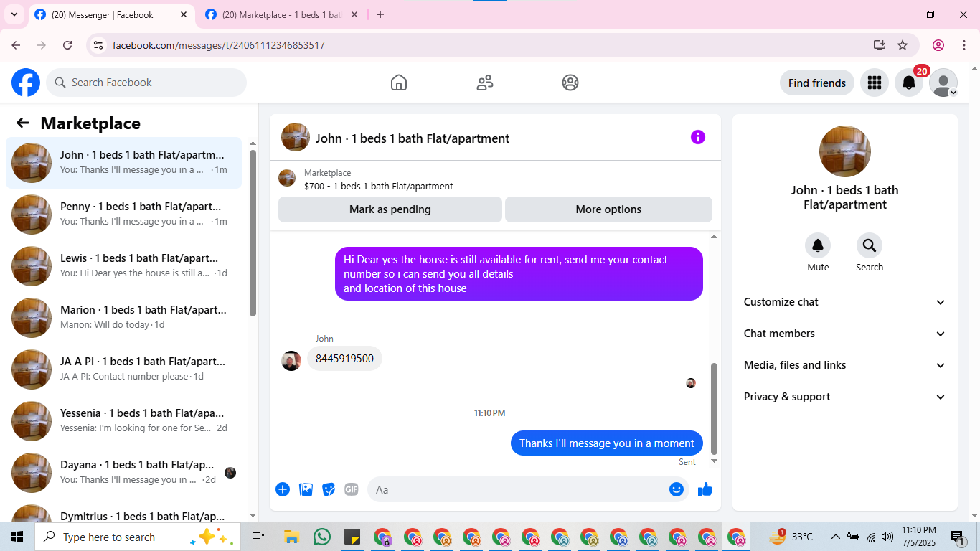Open JA A PI conversation

(x=124, y=369)
